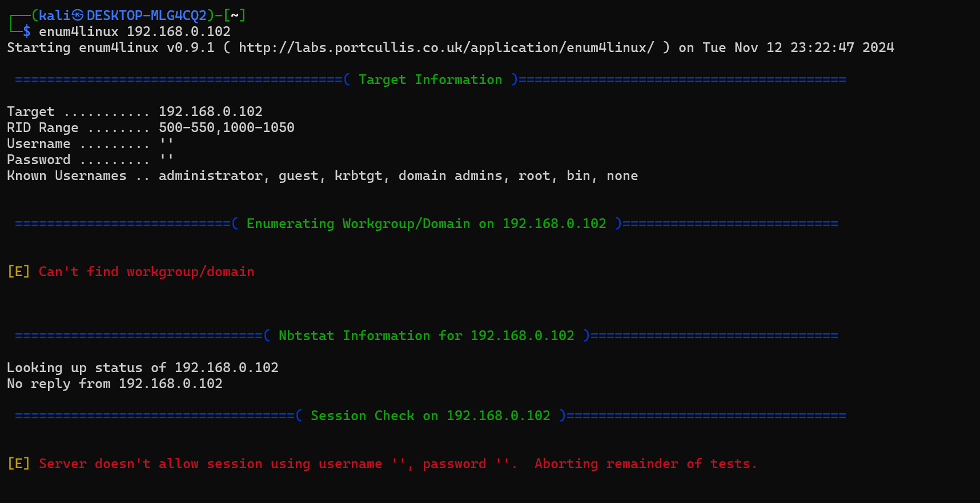
Task: Click the 'Known Usernames' label
Action: pyautogui.click(x=67, y=176)
